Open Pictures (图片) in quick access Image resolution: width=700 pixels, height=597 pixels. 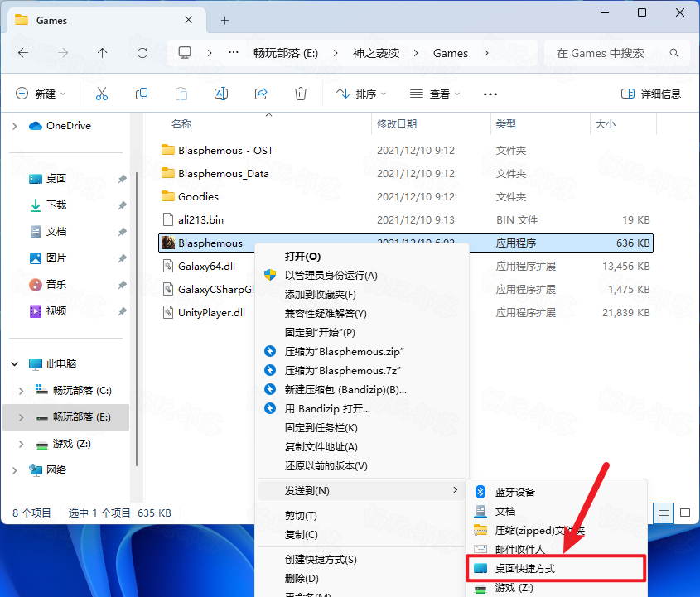pyautogui.click(x=56, y=258)
